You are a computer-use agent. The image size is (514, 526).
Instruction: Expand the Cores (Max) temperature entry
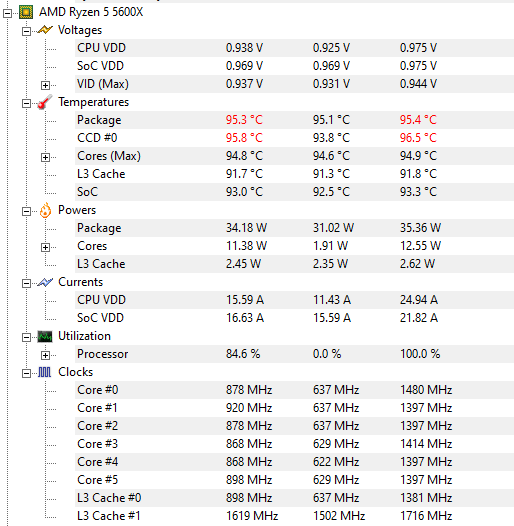[45, 157]
